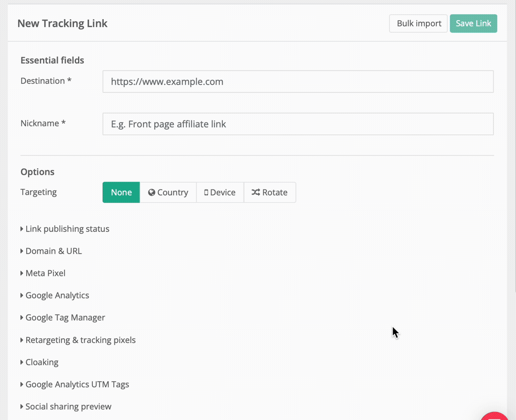
Task: Expand Link publishing status section
Action: pos(67,229)
